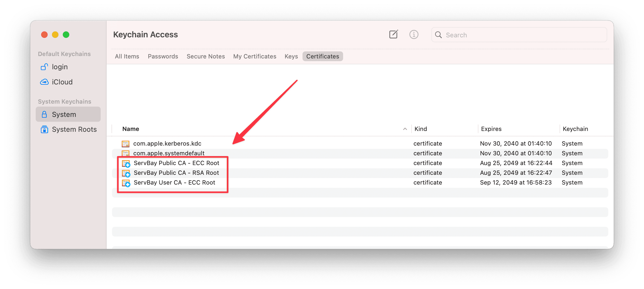
Task: Click the lock icon beside System keychain
Action: point(44,114)
